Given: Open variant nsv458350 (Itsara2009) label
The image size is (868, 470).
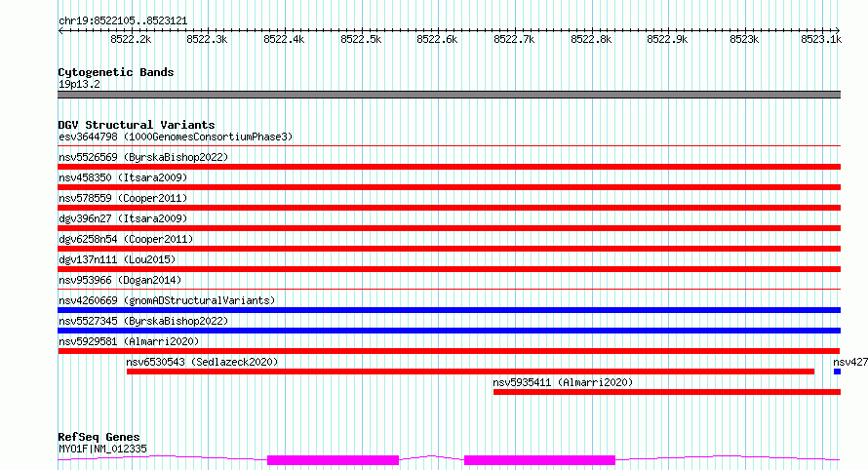Looking at the screenshot, I should [123, 177].
